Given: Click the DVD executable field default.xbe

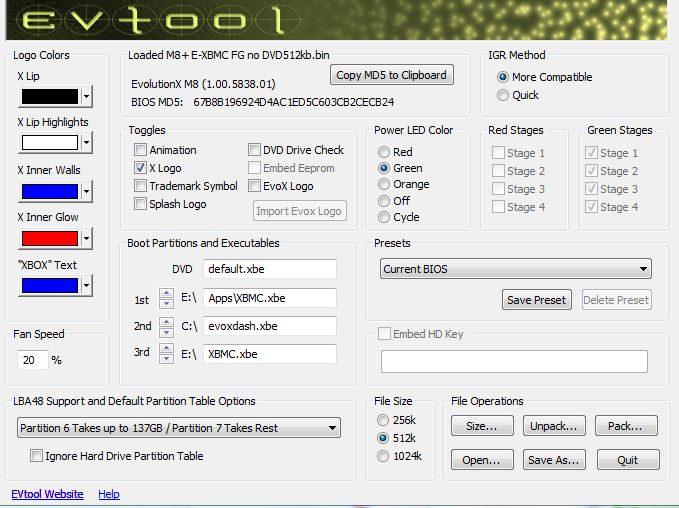Looking at the screenshot, I should 270,269.
